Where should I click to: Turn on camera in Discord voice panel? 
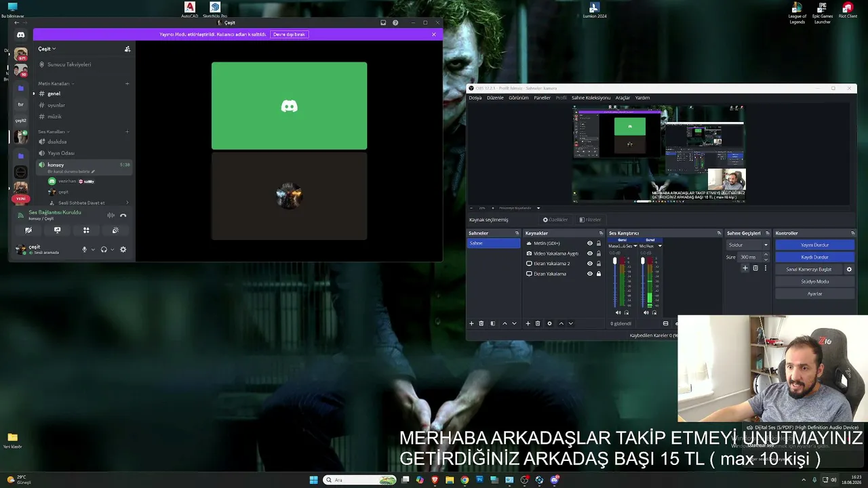(x=28, y=230)
